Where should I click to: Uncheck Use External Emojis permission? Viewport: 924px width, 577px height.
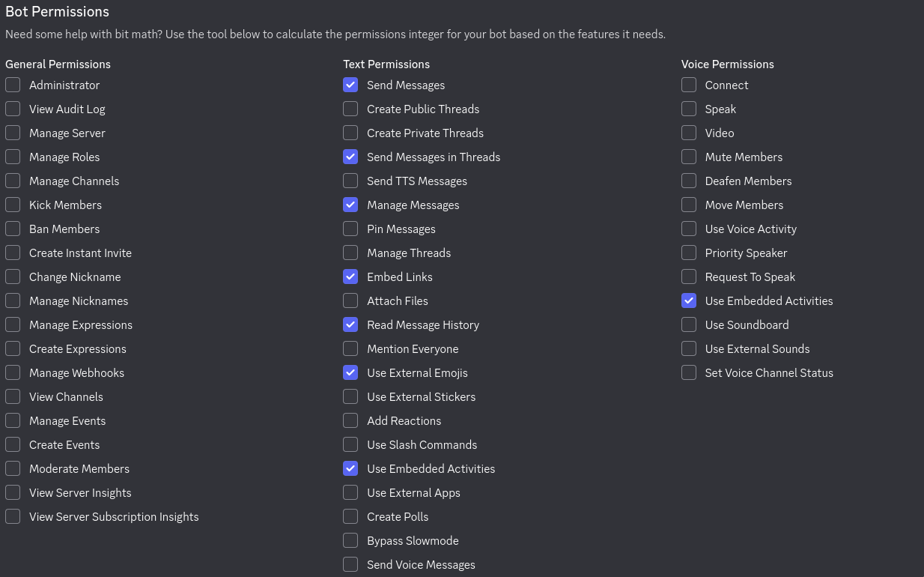click(350, 372)
